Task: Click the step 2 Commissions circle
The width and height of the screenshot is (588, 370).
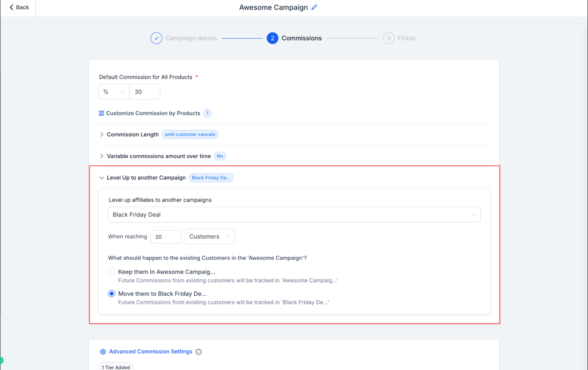Action: click(x=272, y=38)
